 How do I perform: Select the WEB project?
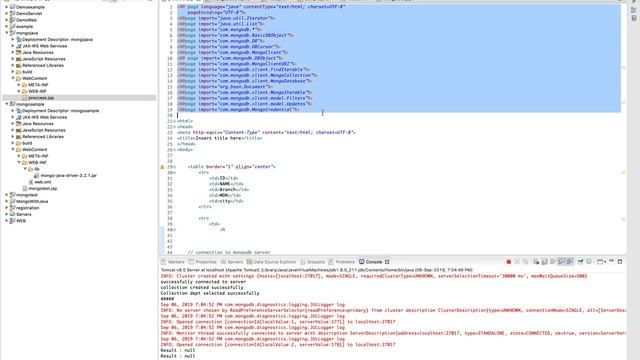(21, 221)
